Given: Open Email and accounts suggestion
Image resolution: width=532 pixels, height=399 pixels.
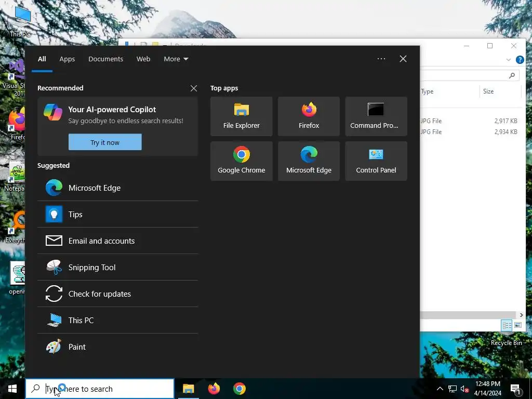Looking at the screenshot, I should (x=118, y=241).
